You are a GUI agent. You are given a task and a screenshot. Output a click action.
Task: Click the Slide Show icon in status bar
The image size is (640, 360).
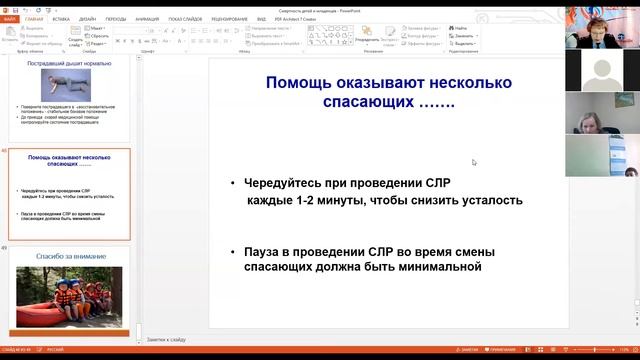click(566, 350)
